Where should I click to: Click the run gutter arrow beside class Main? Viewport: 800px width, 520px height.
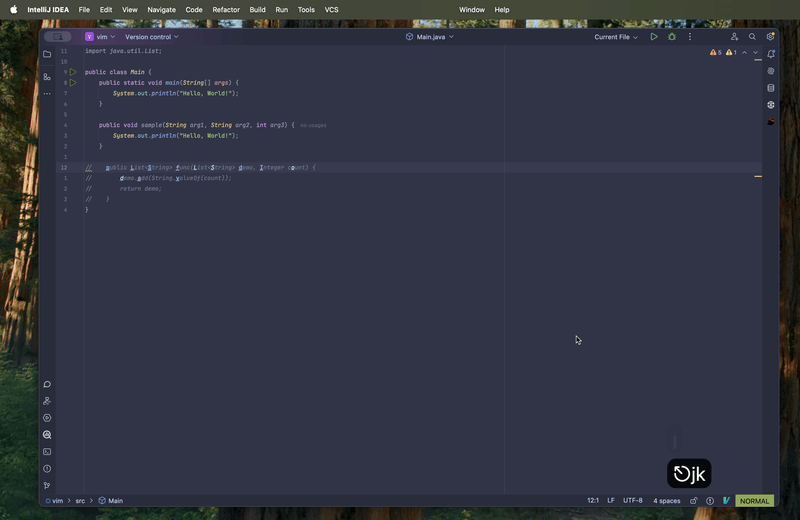coord(73,72)
